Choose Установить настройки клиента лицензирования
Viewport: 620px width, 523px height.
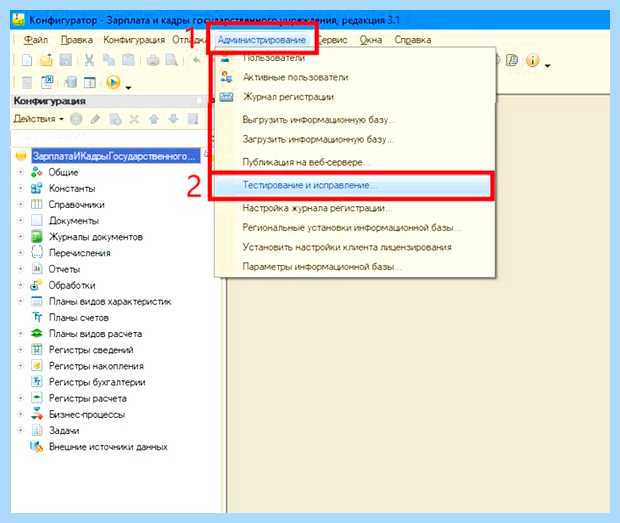pyautogui.click(x=354, y=247)
